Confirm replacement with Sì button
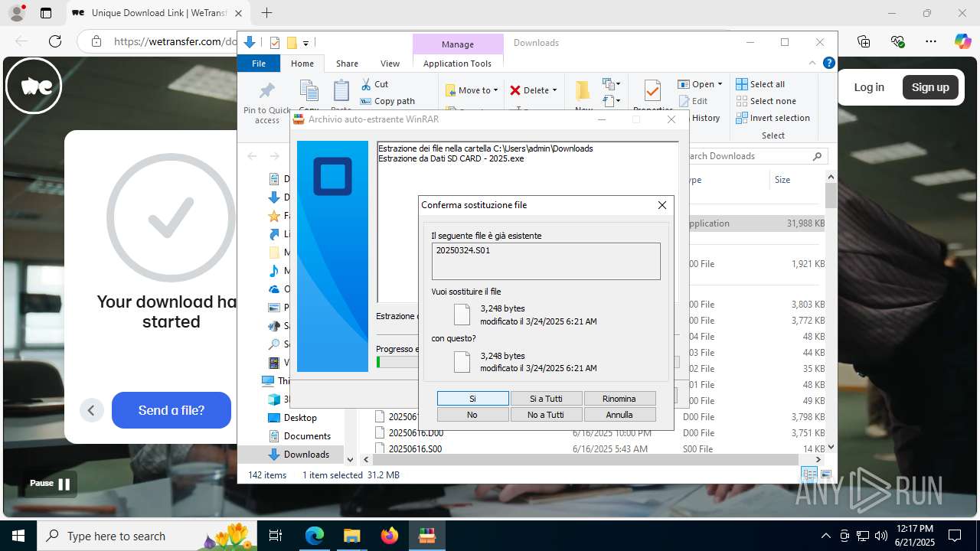The image size is (980, 551). (472, 399)
